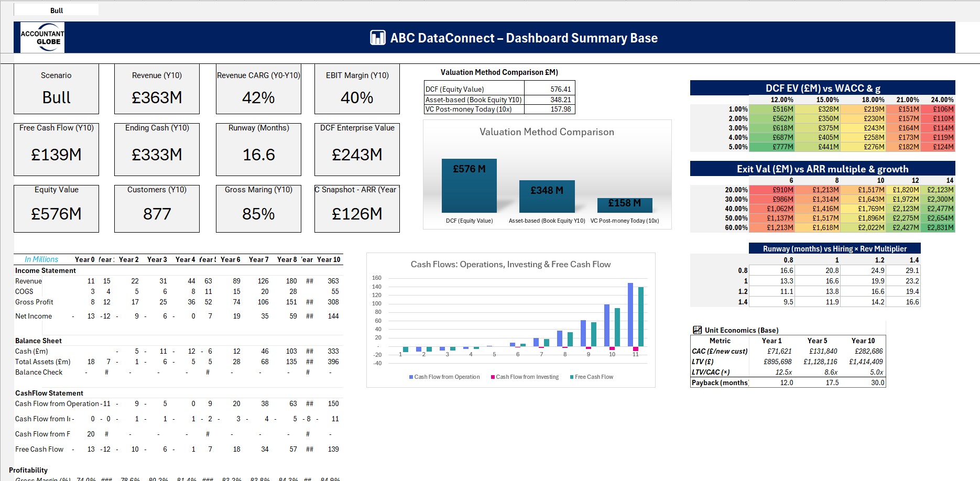Click the red £910M Exit Val heatmap cell
Screen dimensions: 980x481
pos(771,190)
